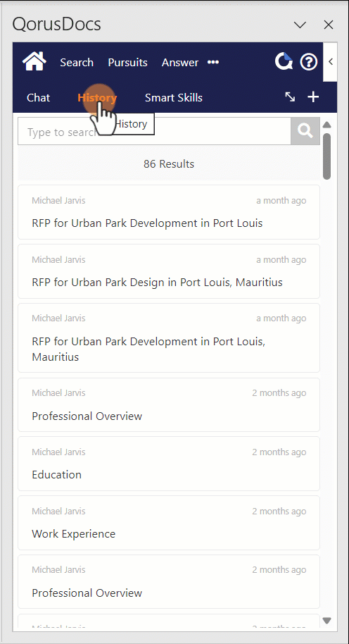
Task: Open the help question mark icon
Action: point(309,63)
